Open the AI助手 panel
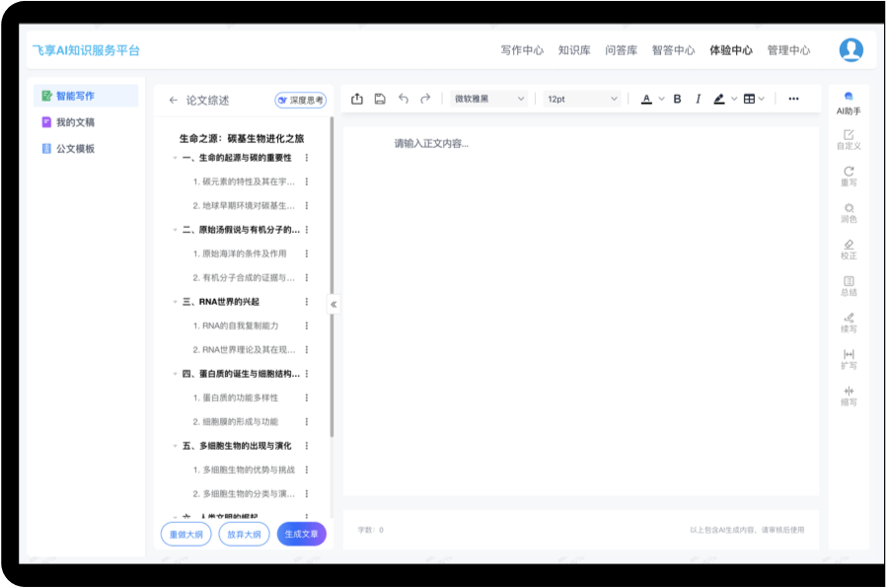The image size is (886, 588). click(x=849, y=104)
